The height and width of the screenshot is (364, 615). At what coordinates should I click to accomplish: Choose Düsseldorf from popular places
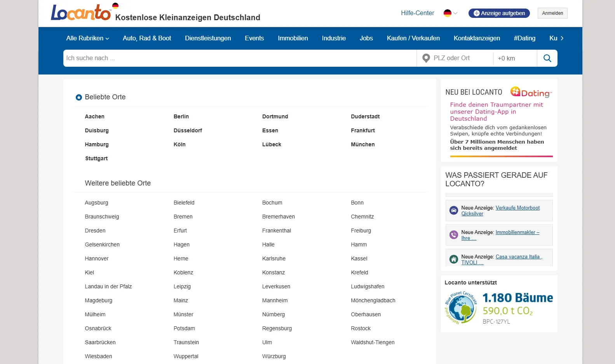click(x=188, y=130)
